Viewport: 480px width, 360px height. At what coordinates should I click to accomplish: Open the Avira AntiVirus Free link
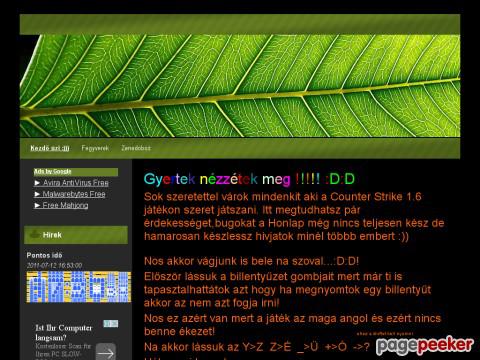click(x=76, y=183)
